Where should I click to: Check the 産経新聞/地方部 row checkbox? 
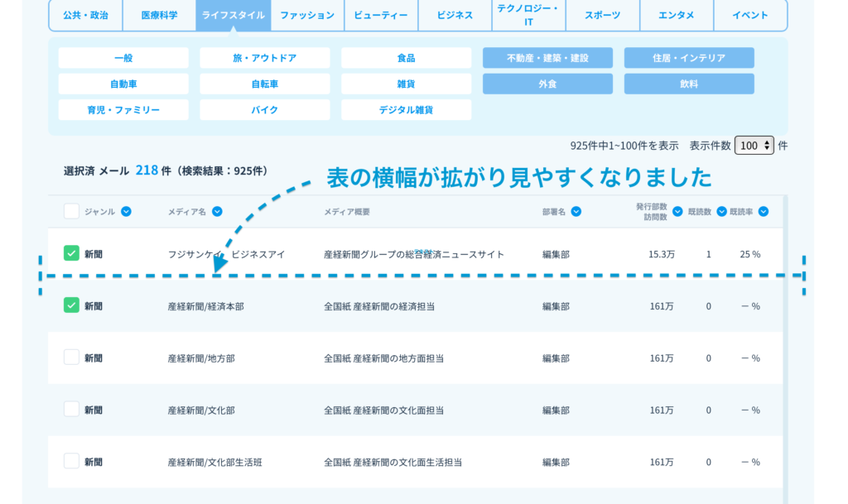click(x=71, y=358)
